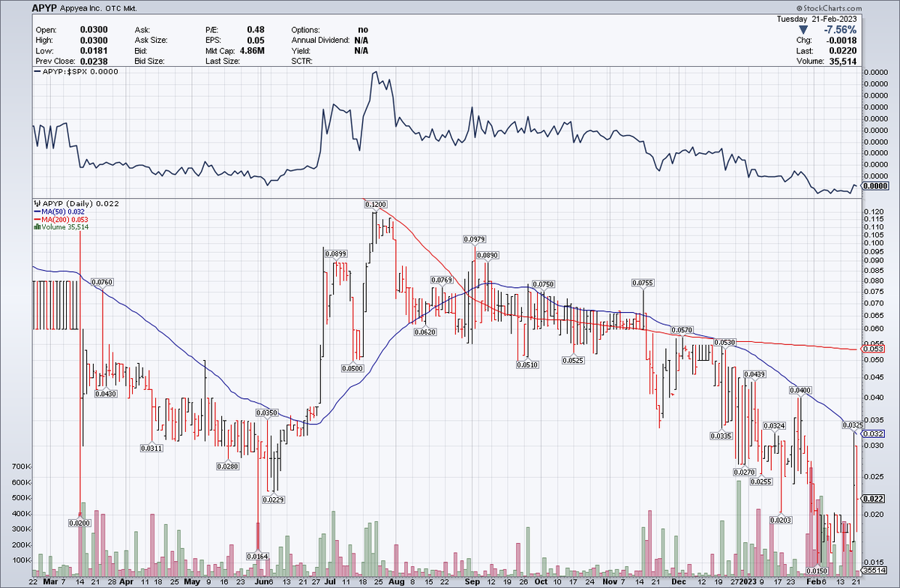The width and height of the screenshot is (900, 588).
Task: Click the 0.0979 high price label
Action: tap(475, 239)
